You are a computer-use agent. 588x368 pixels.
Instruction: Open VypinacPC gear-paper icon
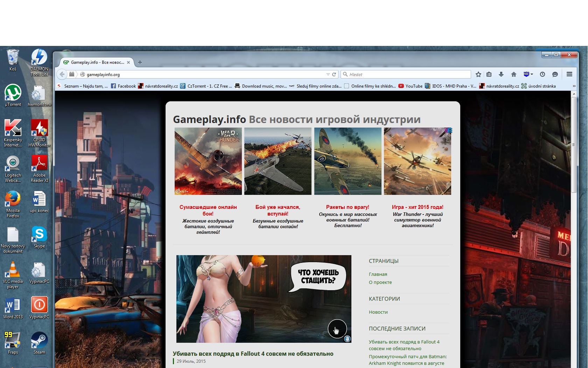click(x=39, y=272)
